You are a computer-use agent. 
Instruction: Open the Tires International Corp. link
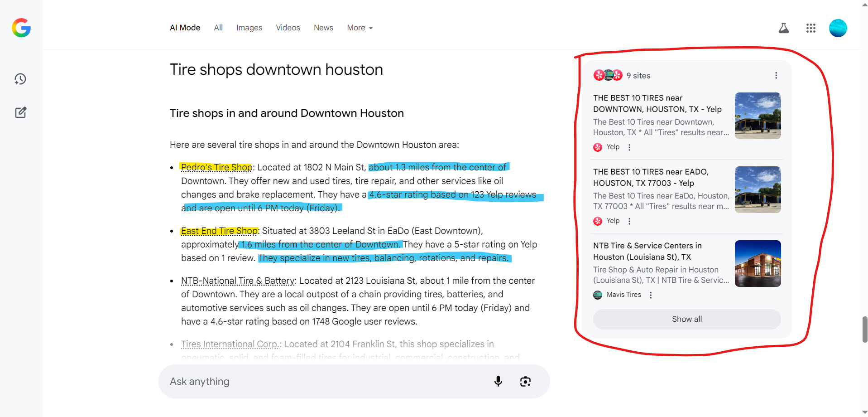click(230, 344)
